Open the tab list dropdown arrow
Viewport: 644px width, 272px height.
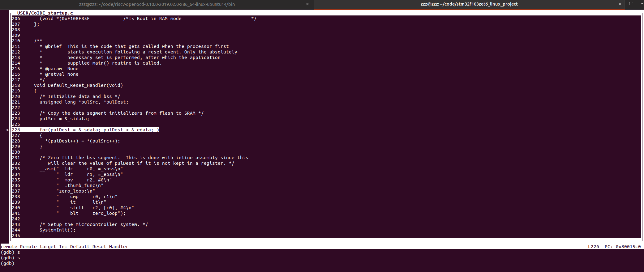(x=642, y=4)
